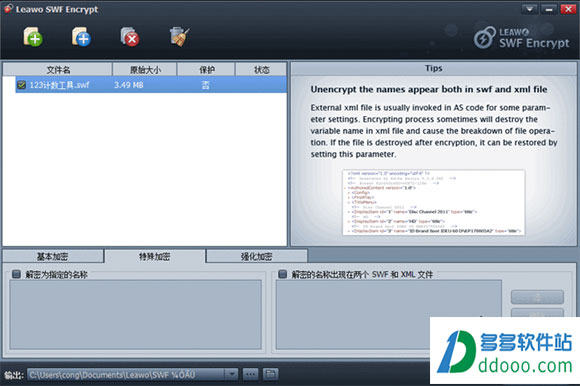Click the specified names list box on the left
The height and width of the screenshot is (386, 580).
(x=135, y=314)
